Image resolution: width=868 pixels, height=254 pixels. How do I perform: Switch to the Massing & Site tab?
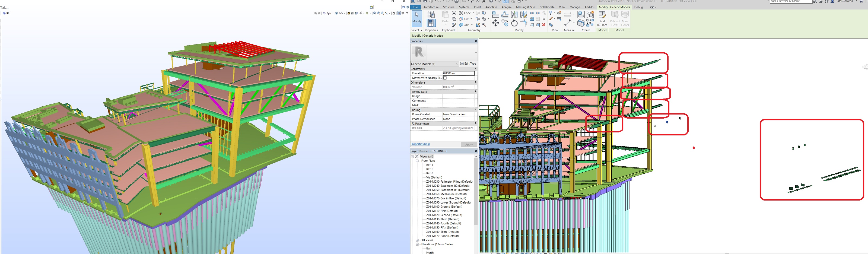(x=525, y=7)
